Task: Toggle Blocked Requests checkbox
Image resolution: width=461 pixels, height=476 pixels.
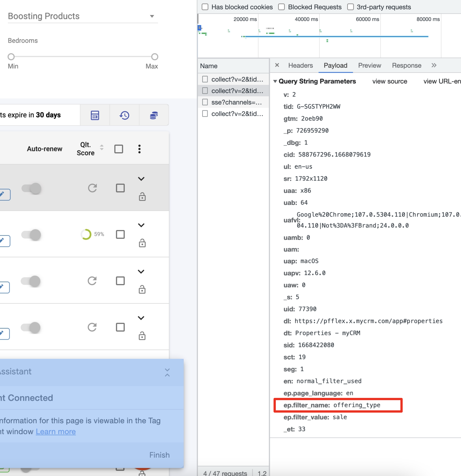Action: (281, 7)
